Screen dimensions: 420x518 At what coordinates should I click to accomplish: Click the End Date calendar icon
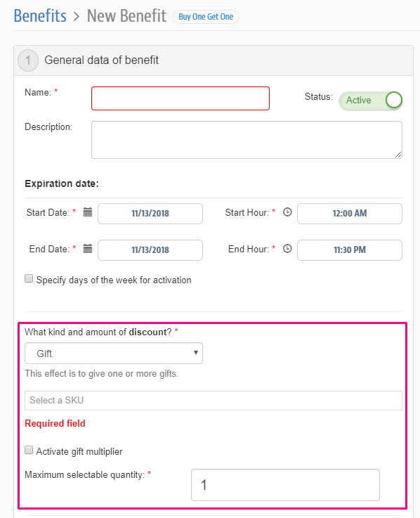(88, 248)
